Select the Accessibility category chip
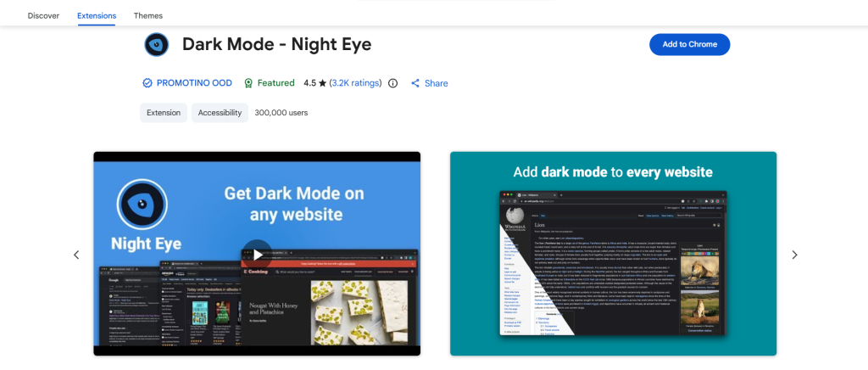This screenshot has width=868, height=370. pyautogui.click(x=220, y=112)
